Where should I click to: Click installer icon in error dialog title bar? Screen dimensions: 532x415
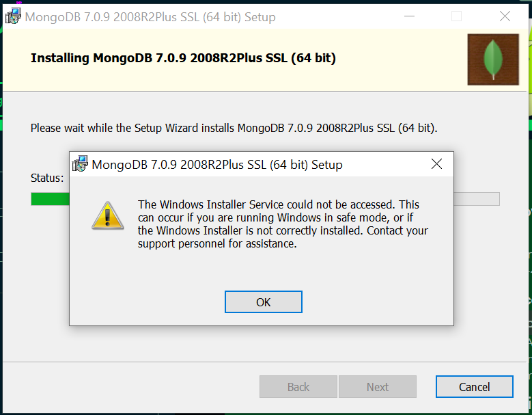pyautogui.click(x=81, y=164)
